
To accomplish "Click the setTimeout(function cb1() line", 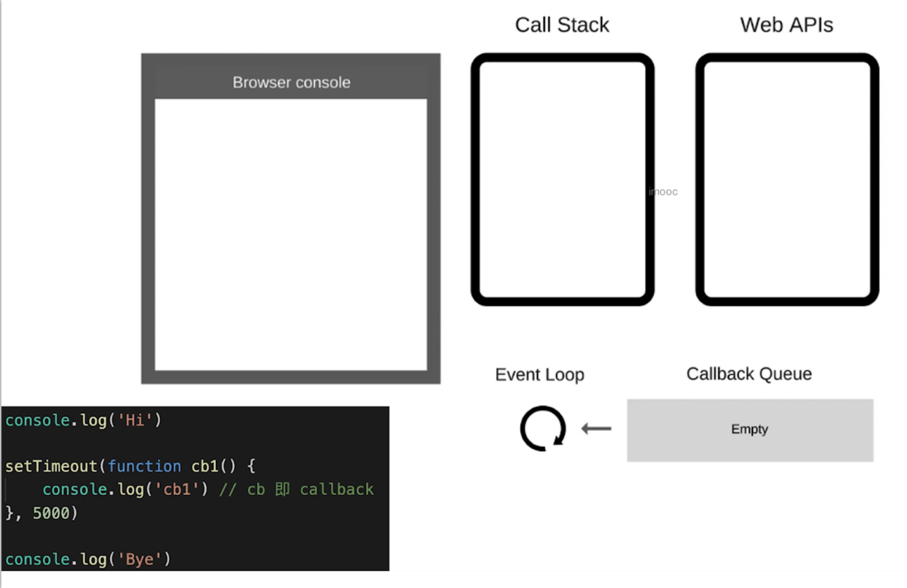I will 131,466.
